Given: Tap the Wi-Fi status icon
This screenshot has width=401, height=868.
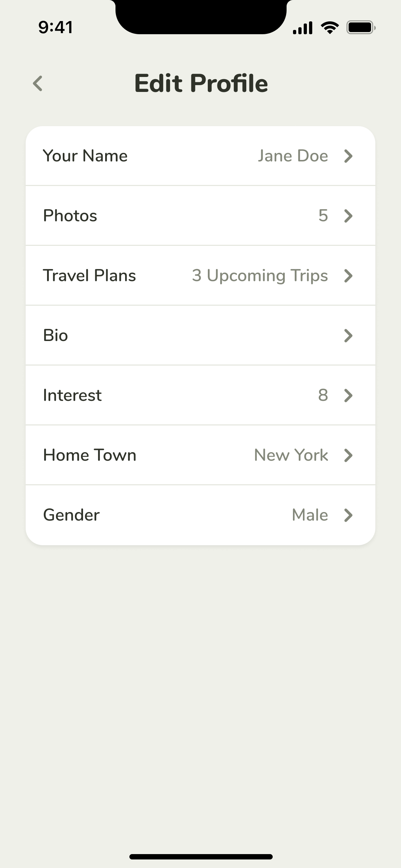Looking at the screenshot, I should click(330, 27).
